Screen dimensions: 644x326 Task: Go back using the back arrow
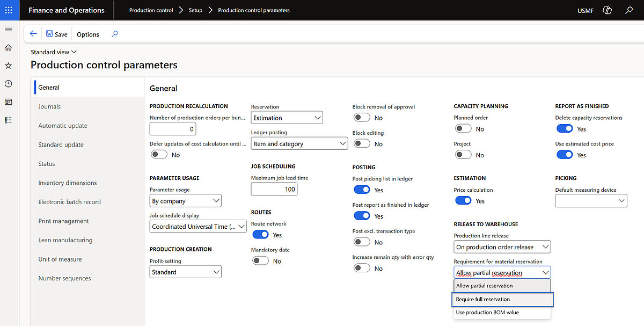[33, 33]
